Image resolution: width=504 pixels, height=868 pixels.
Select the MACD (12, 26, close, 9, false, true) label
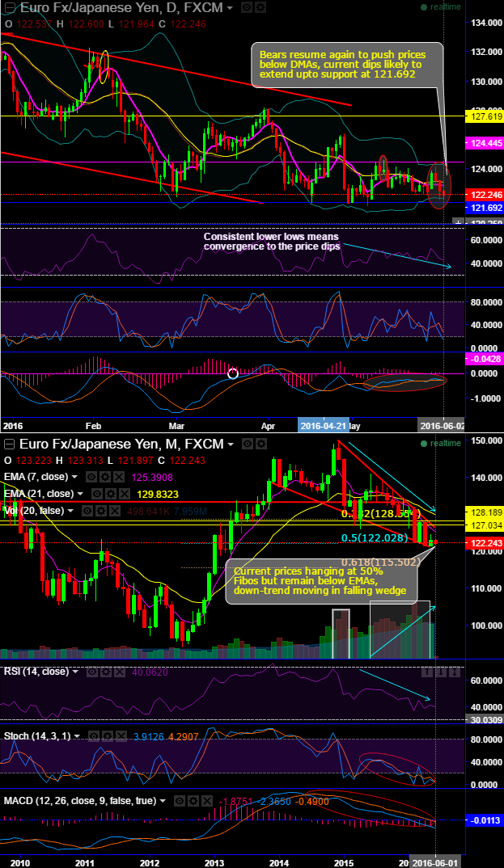pyautogui.click(x=80, y=801)
